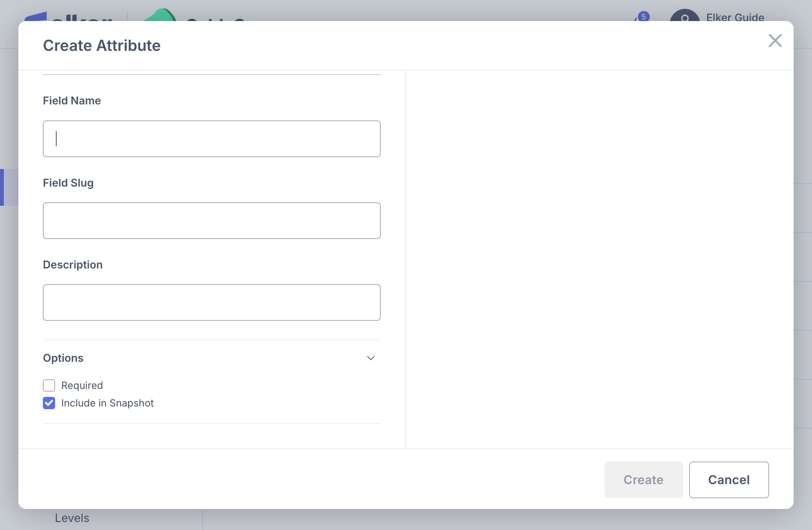Open the Levels sidebar item
The image size is (812, 530).
72,518
